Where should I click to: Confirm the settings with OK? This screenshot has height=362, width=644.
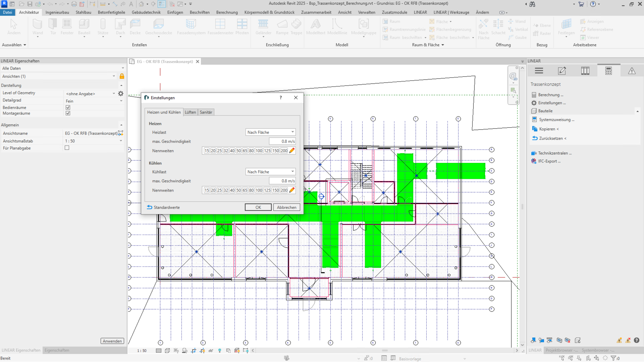pos(258,207)
